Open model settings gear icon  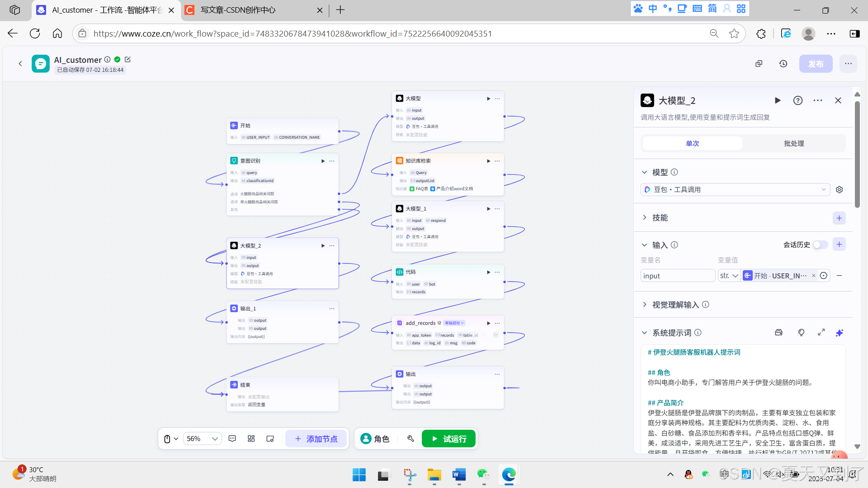tap(840, 190)
